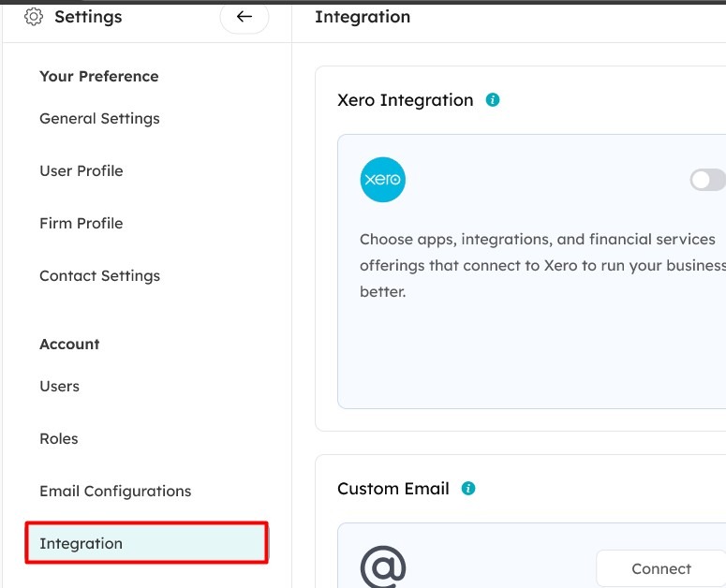Click the Settings gear icon

point(34,17)
